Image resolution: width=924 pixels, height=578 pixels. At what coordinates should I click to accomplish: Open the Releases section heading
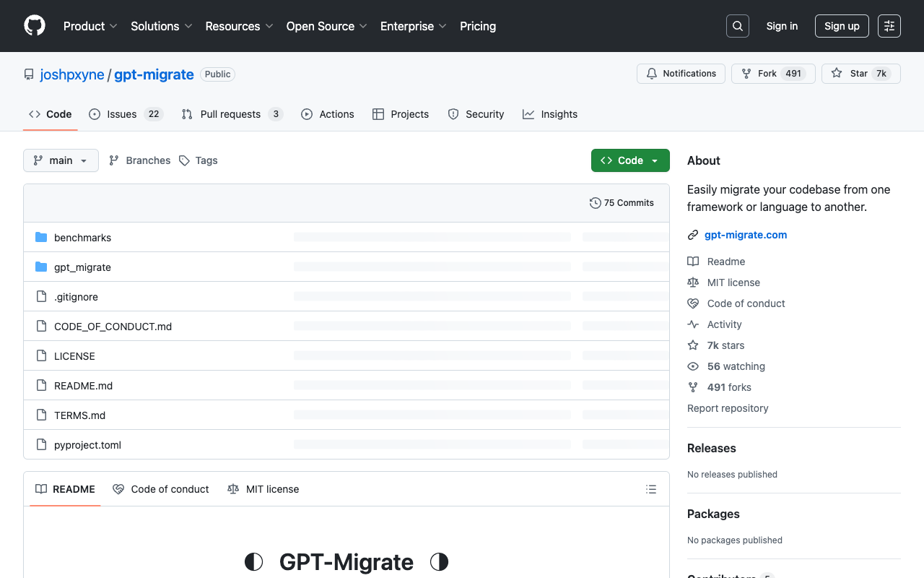click(x=712, y=448)
